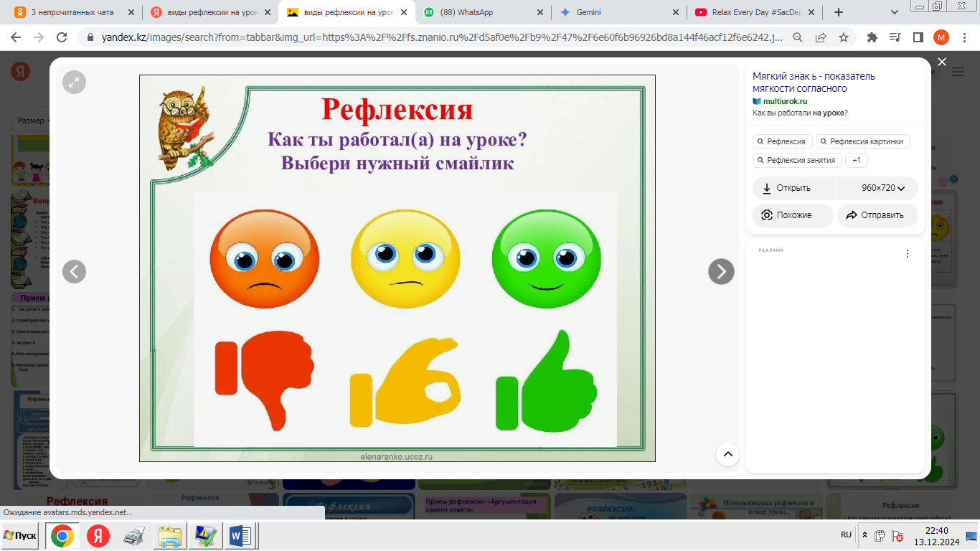Click the scroll-up arrow button
Viewport: 980px width, 551px height.
(x=727, y=454)
